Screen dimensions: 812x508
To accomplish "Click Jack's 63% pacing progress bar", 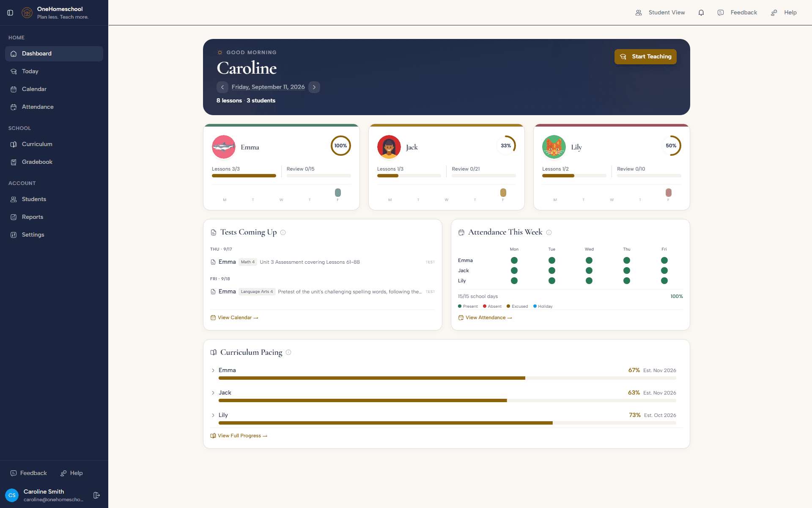I will point(447,400).
